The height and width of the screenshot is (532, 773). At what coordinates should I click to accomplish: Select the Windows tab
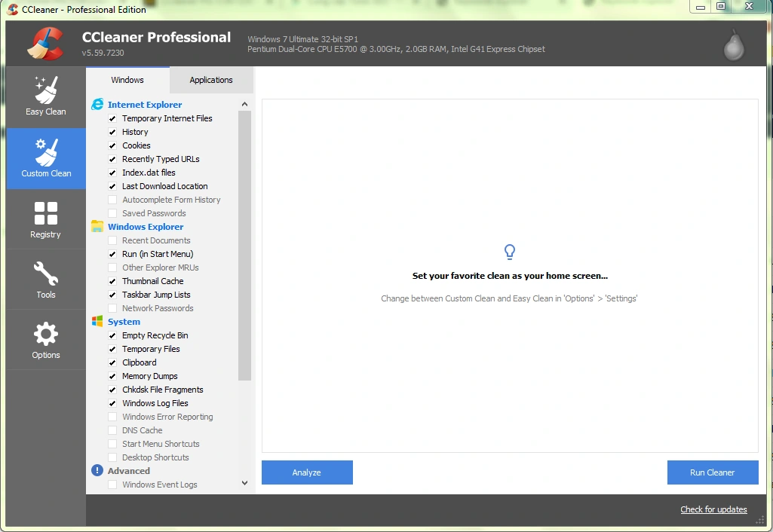point(127,80)
